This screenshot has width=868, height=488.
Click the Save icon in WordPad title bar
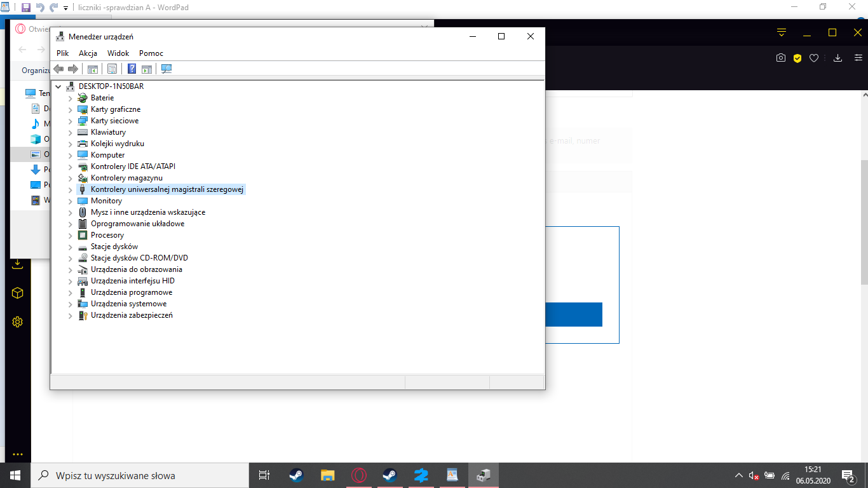coord(25,8)
